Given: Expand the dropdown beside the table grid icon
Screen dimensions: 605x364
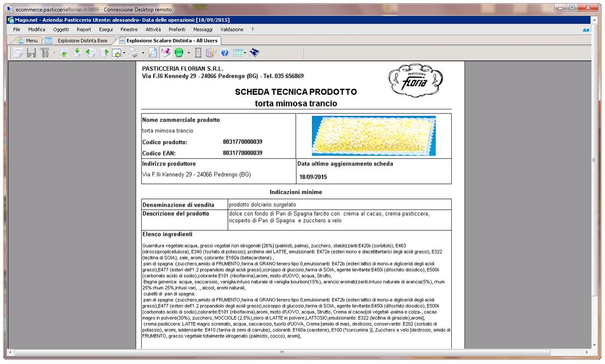Looking at the screenshot, I should [246, 52].
